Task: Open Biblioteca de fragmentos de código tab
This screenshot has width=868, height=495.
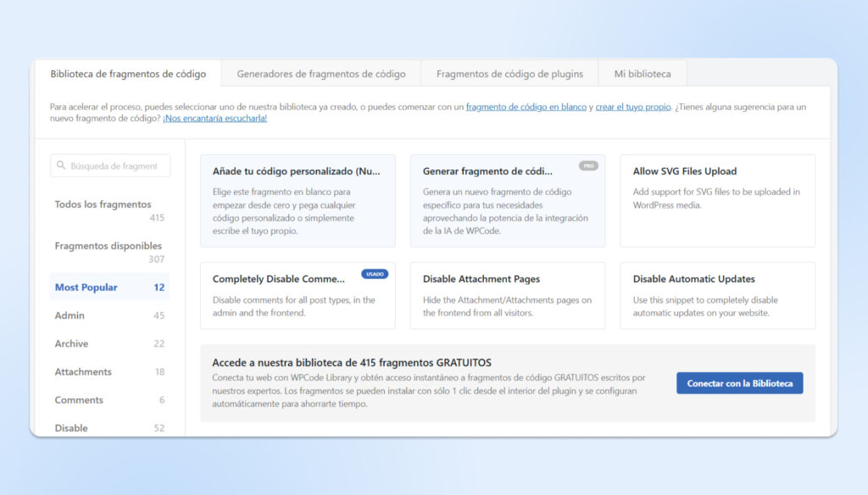Action: pos(128,74)
